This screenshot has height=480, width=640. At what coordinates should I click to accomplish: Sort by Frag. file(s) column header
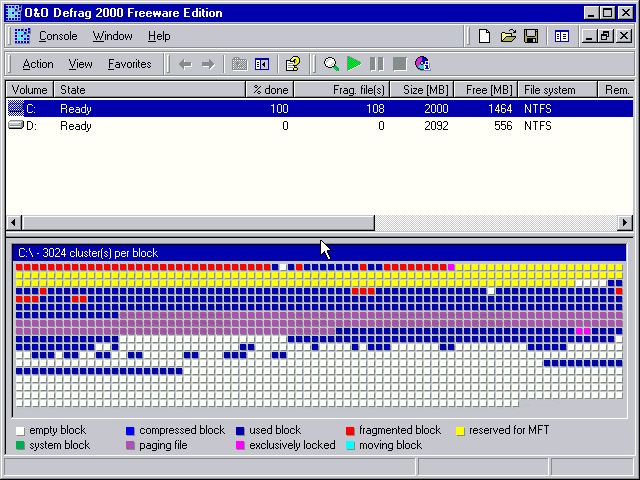[x=342, y=90]
